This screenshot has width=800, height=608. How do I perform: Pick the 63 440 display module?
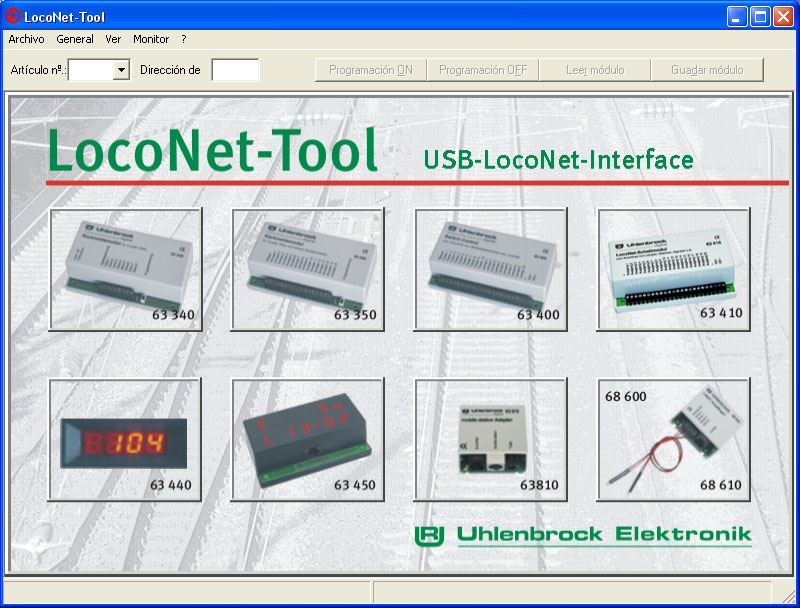pyautogui.click(x=125, y=440)
